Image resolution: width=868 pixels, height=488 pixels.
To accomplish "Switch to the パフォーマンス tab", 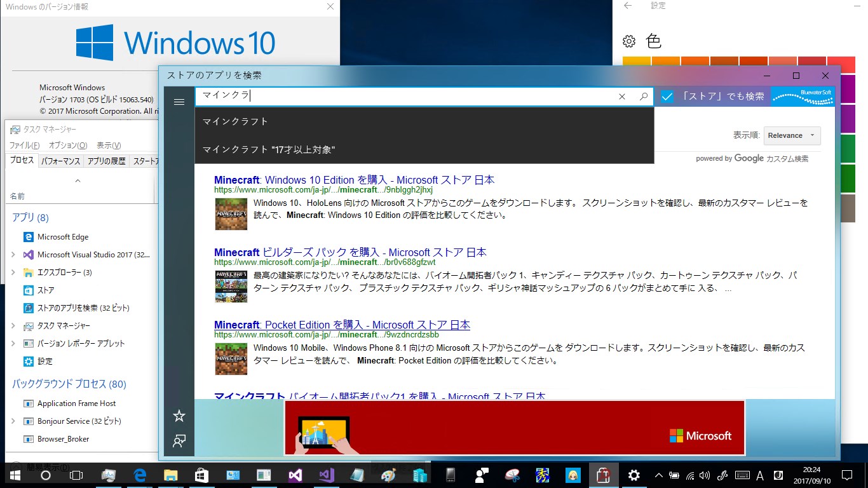I will pyautogui.click(x=61, y=161).
